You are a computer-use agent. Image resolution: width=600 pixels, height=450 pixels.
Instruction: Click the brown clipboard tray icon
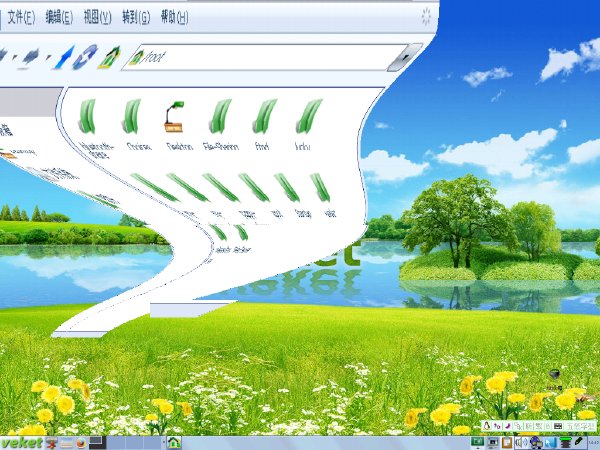pyautogui.click(x=507, y=443)
